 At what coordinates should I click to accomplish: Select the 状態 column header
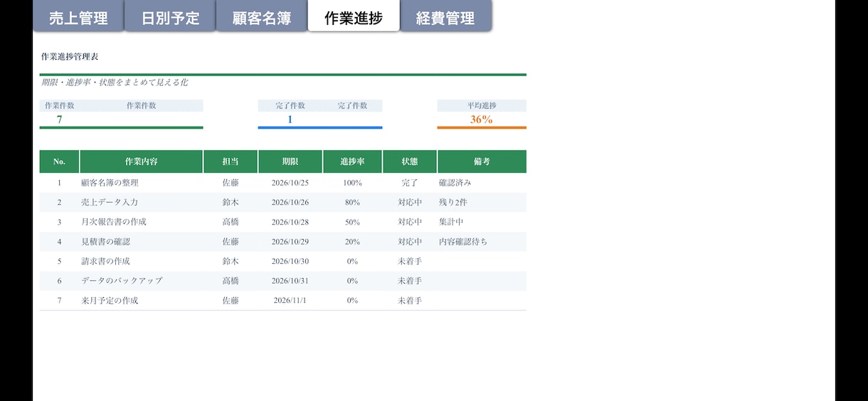coord(410,161)
